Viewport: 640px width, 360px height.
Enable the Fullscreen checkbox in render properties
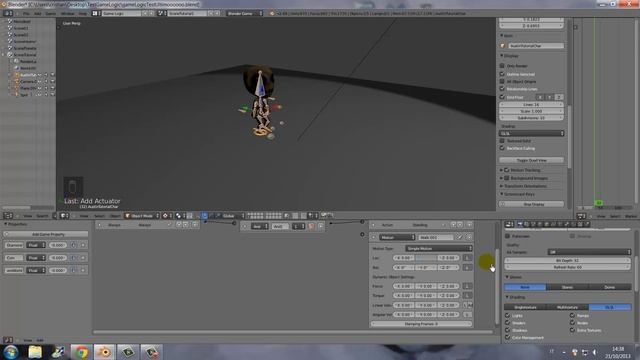[x=507, y=236]
